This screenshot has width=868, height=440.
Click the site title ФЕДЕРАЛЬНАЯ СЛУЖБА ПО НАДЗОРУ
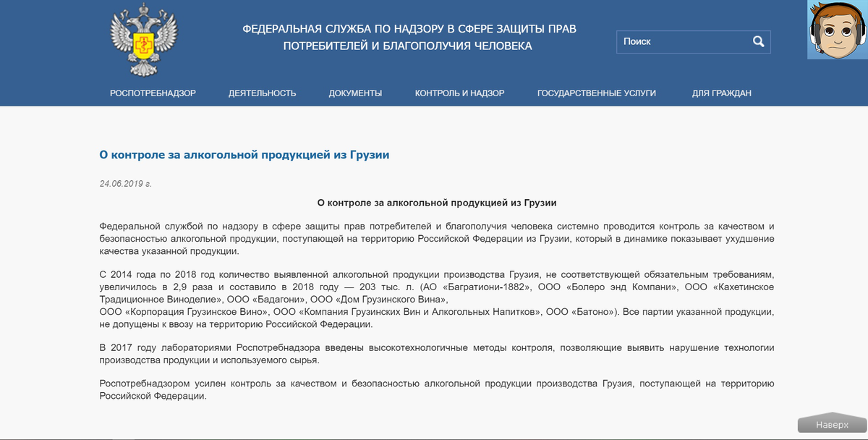[x=409, y=38]
